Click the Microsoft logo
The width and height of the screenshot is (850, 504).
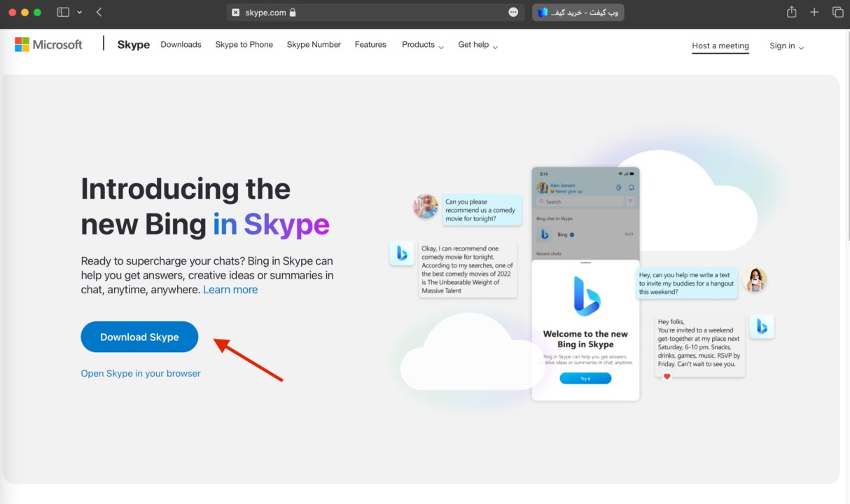pyautogui.click(x=48, y=44)
